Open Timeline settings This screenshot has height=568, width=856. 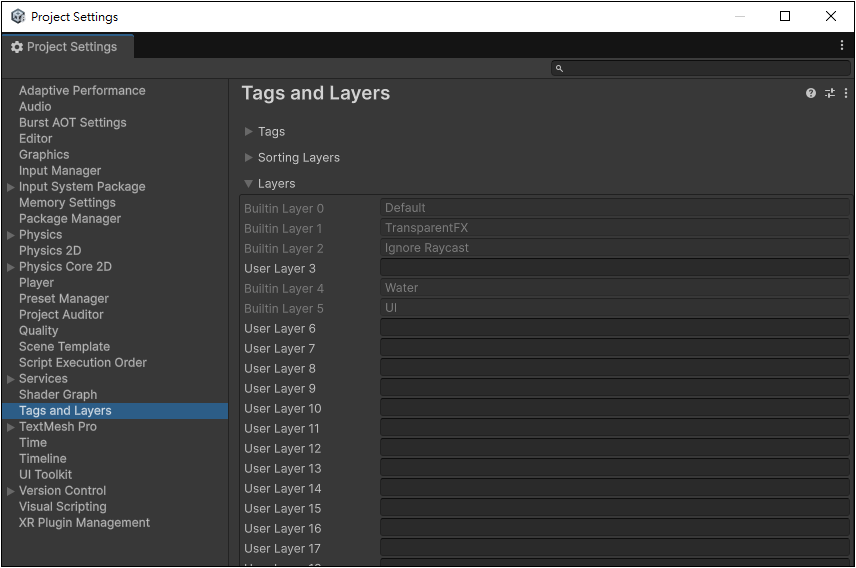coord(43,459)
